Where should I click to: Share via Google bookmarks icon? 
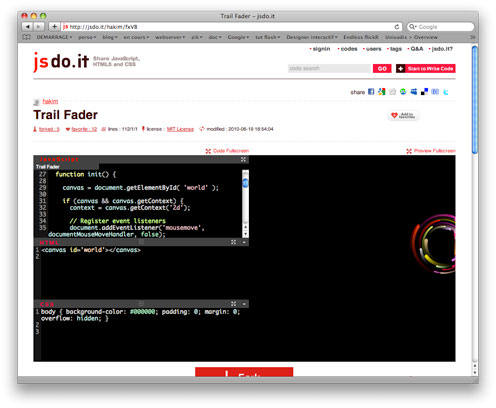click(382, 92)
